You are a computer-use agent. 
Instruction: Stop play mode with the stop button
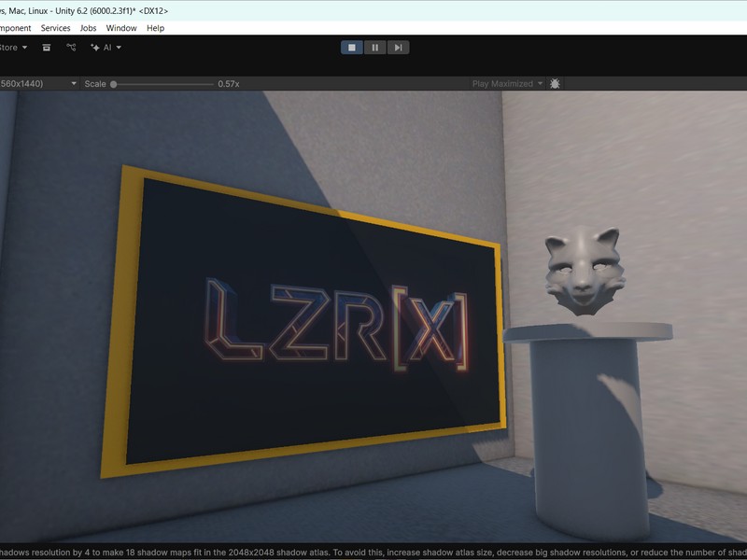[x=352, y=48]
